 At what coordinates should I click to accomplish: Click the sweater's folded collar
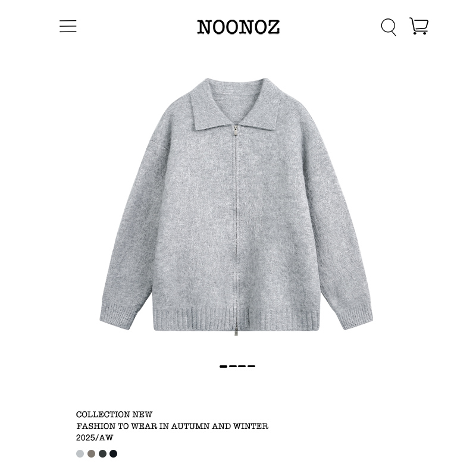(235, 103)
